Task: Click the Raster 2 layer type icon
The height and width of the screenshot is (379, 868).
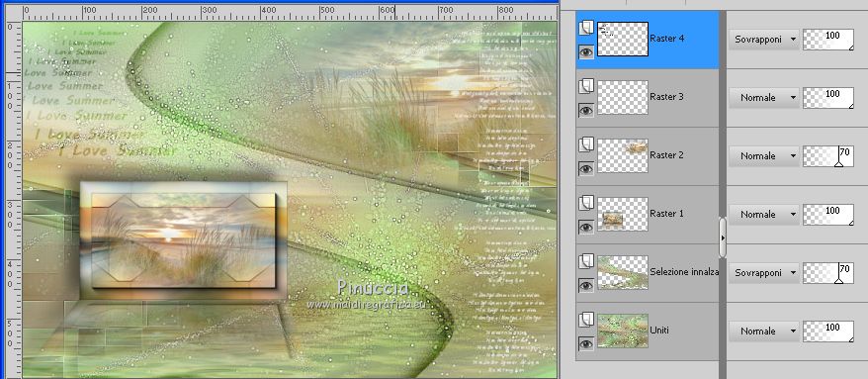Action: (x=586, y=144)
